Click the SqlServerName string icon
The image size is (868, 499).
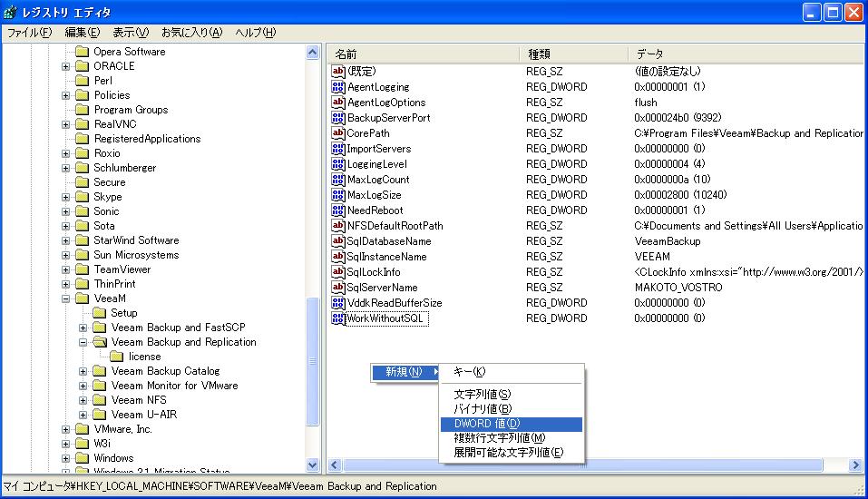coord(337,288)
